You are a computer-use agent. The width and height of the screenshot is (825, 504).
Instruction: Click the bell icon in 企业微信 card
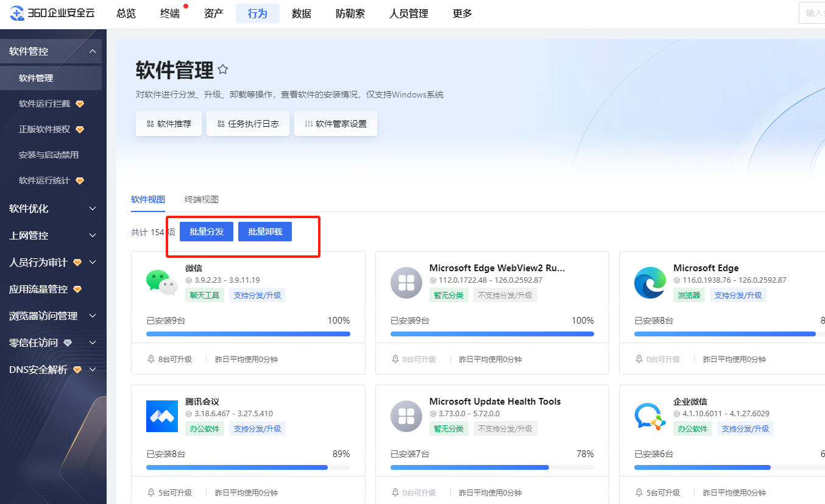(639, 492)
